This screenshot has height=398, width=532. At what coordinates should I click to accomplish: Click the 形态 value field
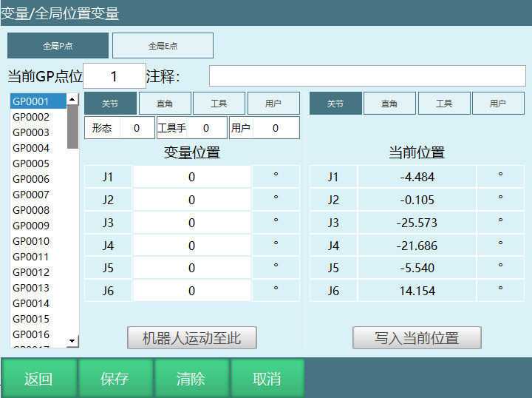pos(137,128)
